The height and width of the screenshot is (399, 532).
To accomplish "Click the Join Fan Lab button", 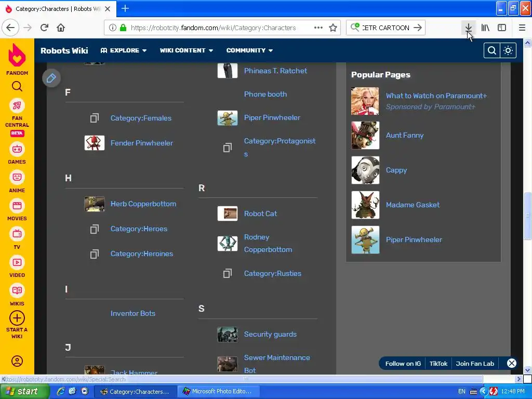I will pos(475,363).
